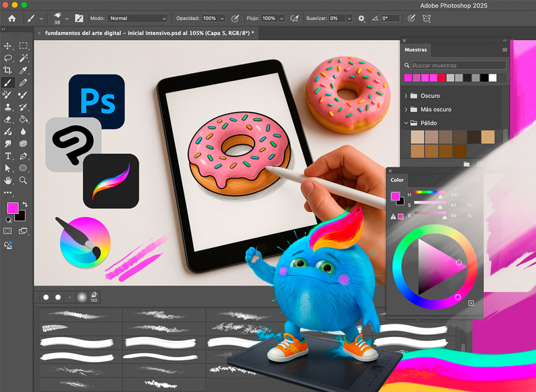
Task: Open the Modo Normal blend dropdown
Action: [137, 19]
